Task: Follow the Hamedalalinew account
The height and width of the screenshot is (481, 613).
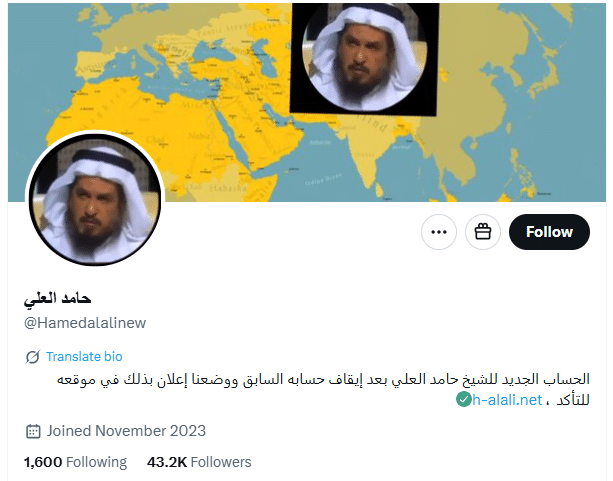Action: tap(549, 232)
